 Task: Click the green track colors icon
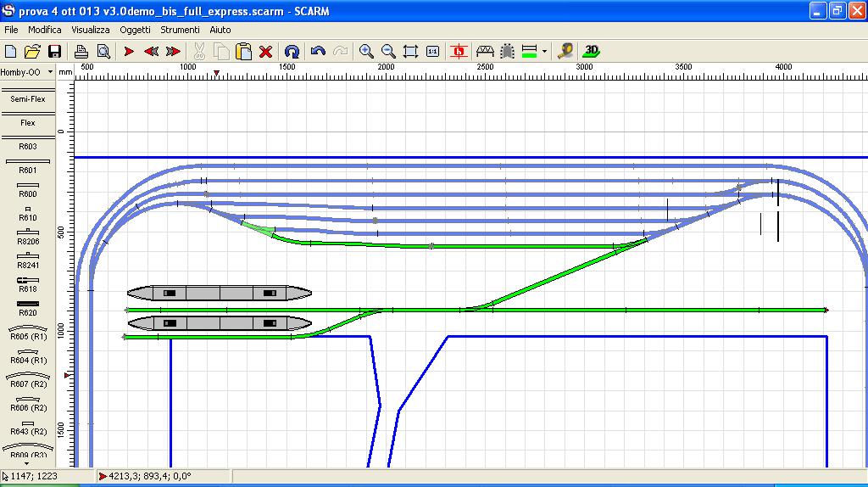tap(530, 52)
